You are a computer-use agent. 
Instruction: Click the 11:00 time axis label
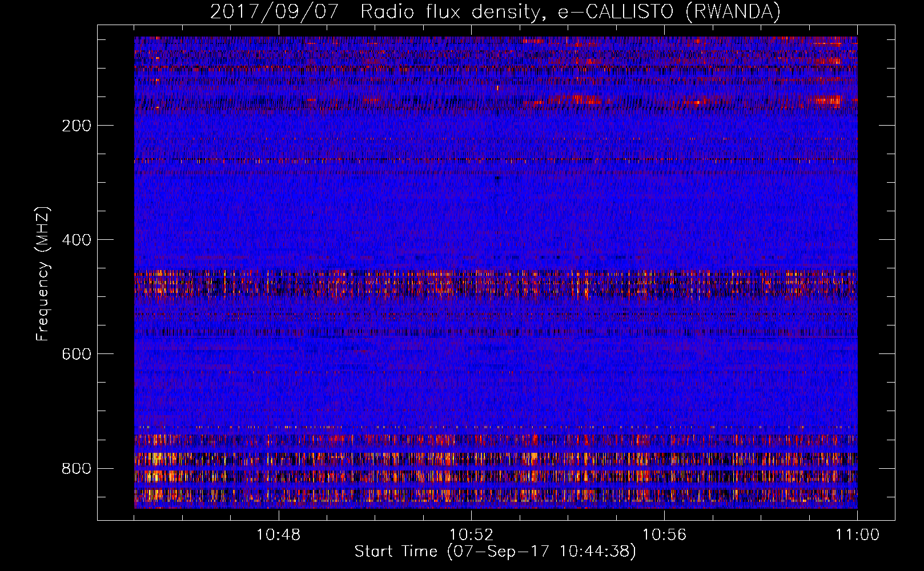(x=857, y=534)
